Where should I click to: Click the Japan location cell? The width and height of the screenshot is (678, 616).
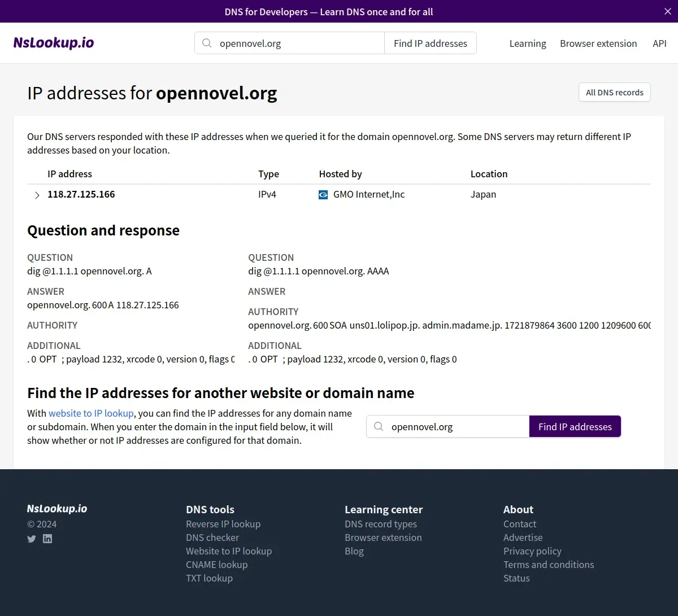click(484, 194)
